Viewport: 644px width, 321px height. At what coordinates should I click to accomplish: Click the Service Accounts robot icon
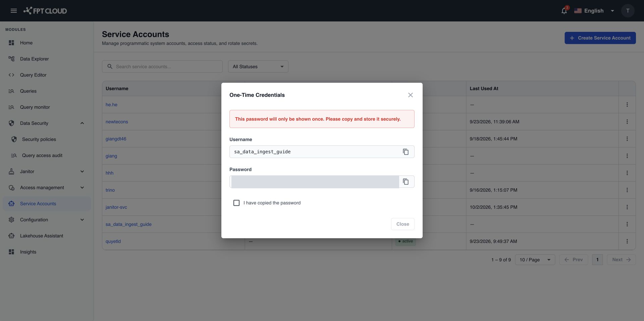coord(11,204)
